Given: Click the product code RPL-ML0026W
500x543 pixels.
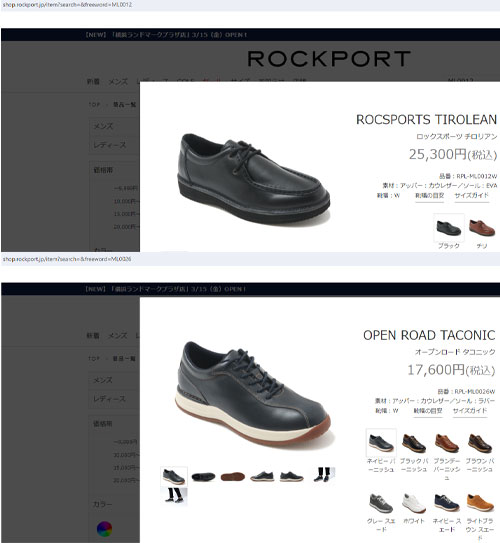Looking at the screenshot, I should click(475, 392).
